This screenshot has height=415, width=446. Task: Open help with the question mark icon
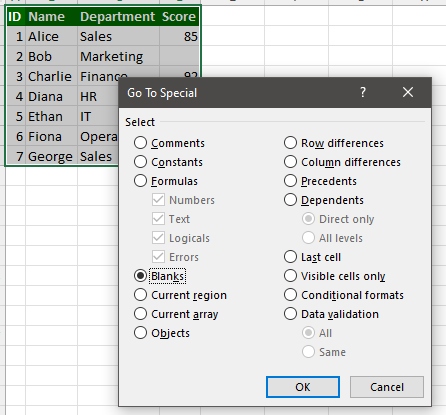363,92
